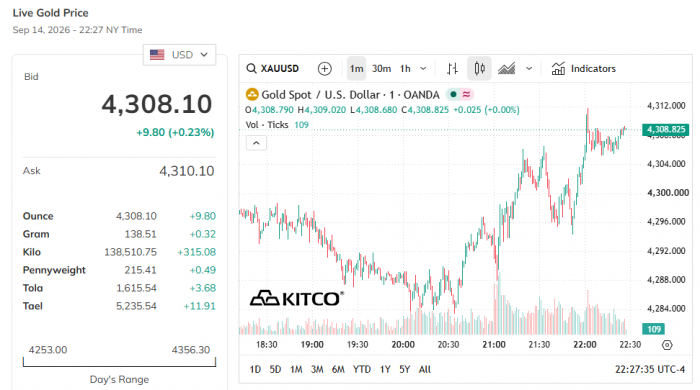Click the Tael price 5,235.54
This screenshot has width=700, height=390.
click(137, 306)
